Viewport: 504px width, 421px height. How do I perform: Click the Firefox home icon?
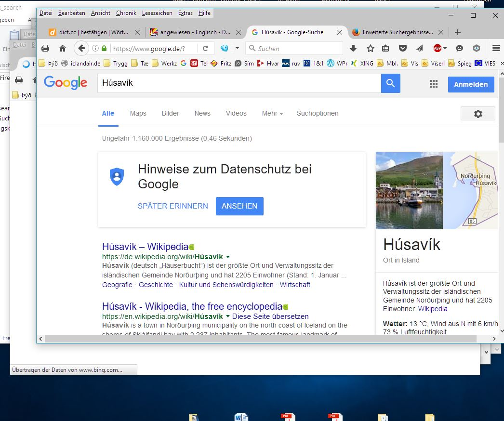tap(63, 48)
